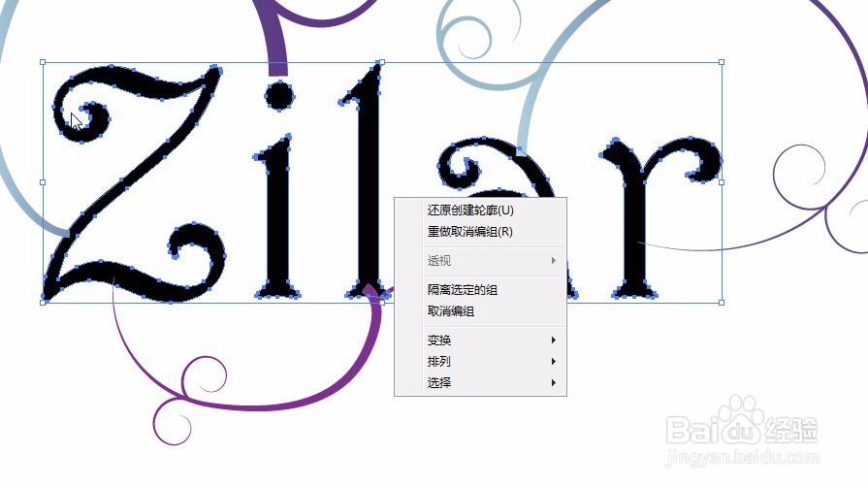Click top-center bounding box handle
The image size is (868, 487).
[382, 62]
